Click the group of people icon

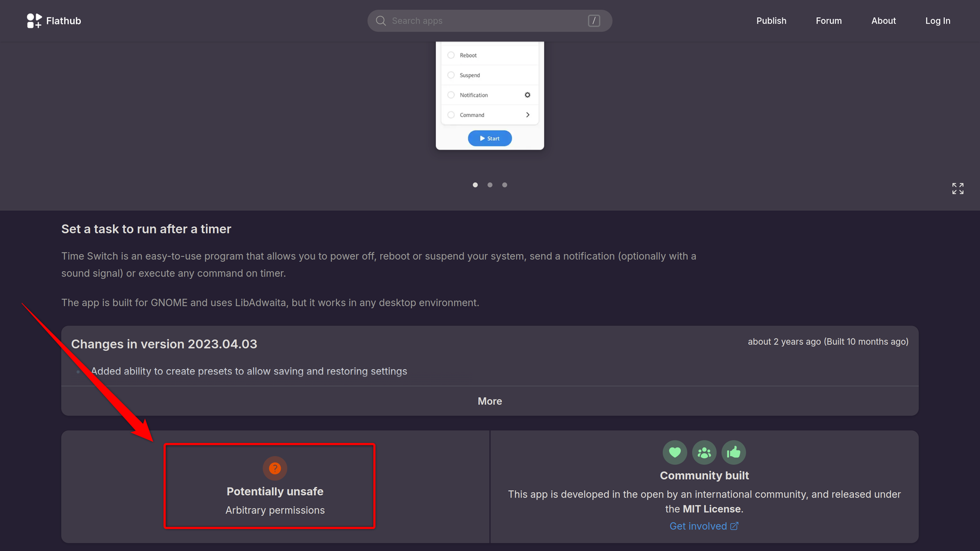tap(704, 452)
